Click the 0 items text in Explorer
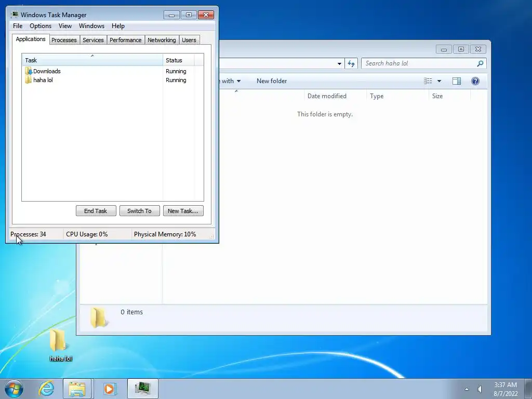This screenshot has height=399, width=532. click(x=131, y=312)
